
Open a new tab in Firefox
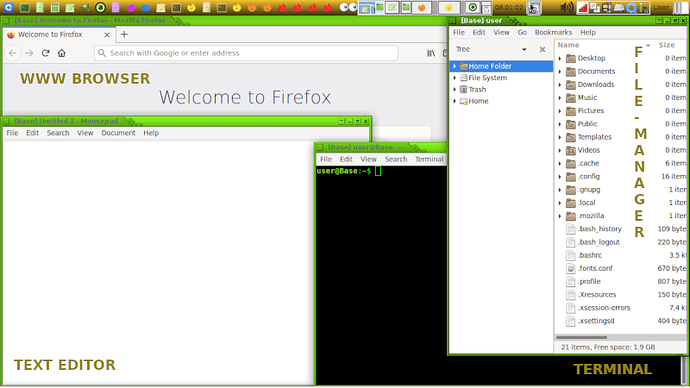[124, 34]
